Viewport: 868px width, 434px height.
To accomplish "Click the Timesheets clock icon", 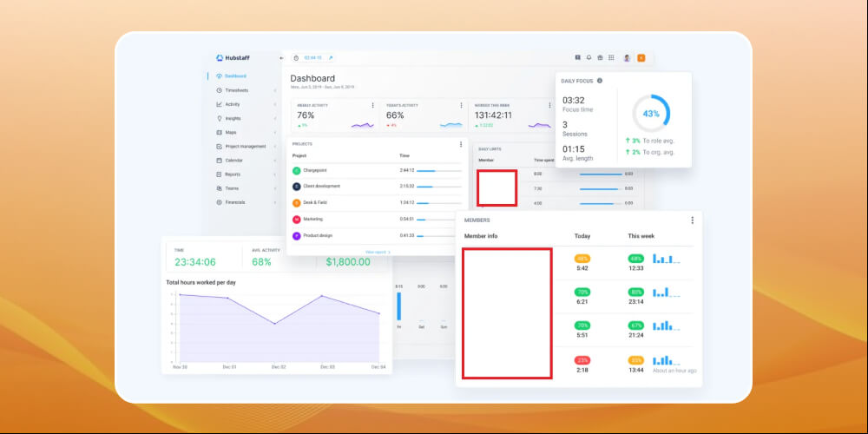I will (x=220, y=90).
